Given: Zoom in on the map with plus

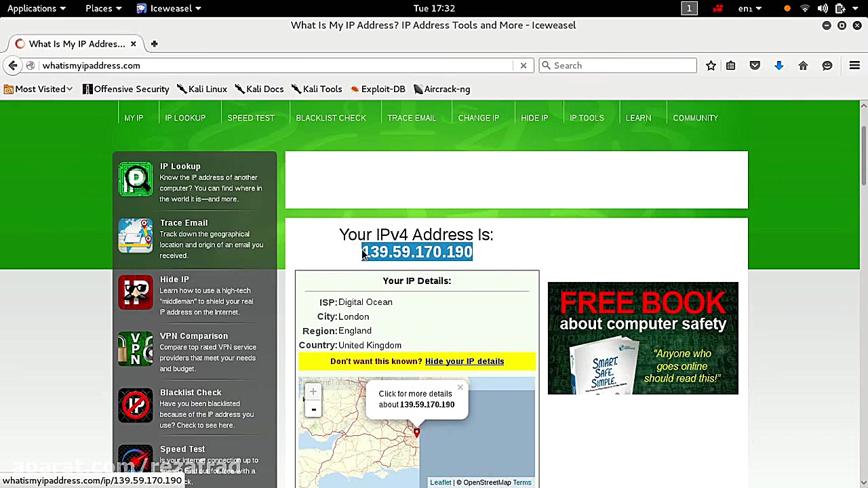Looking at the screenshot, I should [313, 392].
